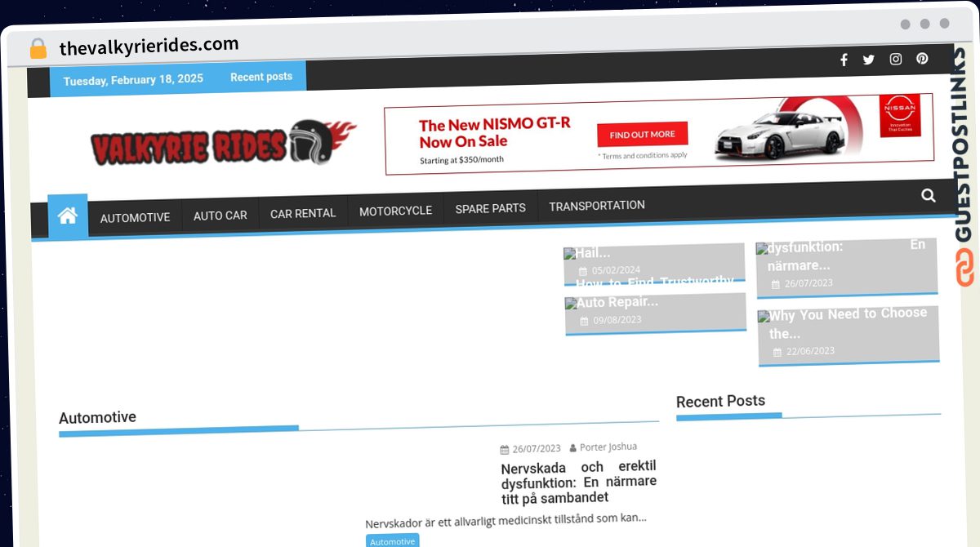This screenshot has height=547, width=980.
Task: Click the Nissan logo in the ad banner
Action: tap(900, 115)
